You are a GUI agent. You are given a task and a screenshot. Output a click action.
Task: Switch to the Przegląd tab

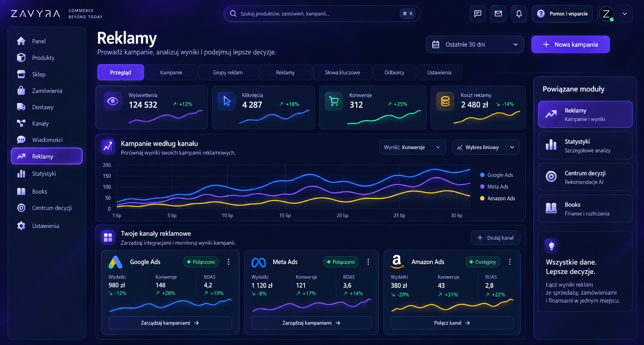(120, 73)
